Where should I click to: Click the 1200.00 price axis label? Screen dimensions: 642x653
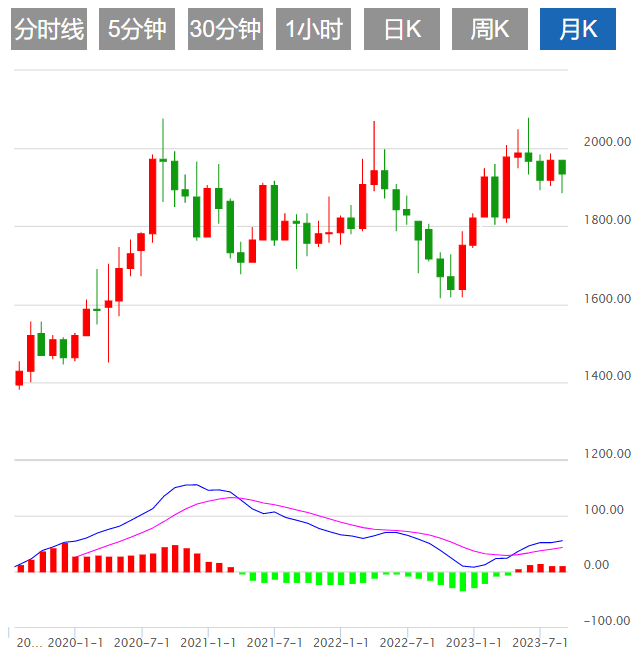click(609, 454)
